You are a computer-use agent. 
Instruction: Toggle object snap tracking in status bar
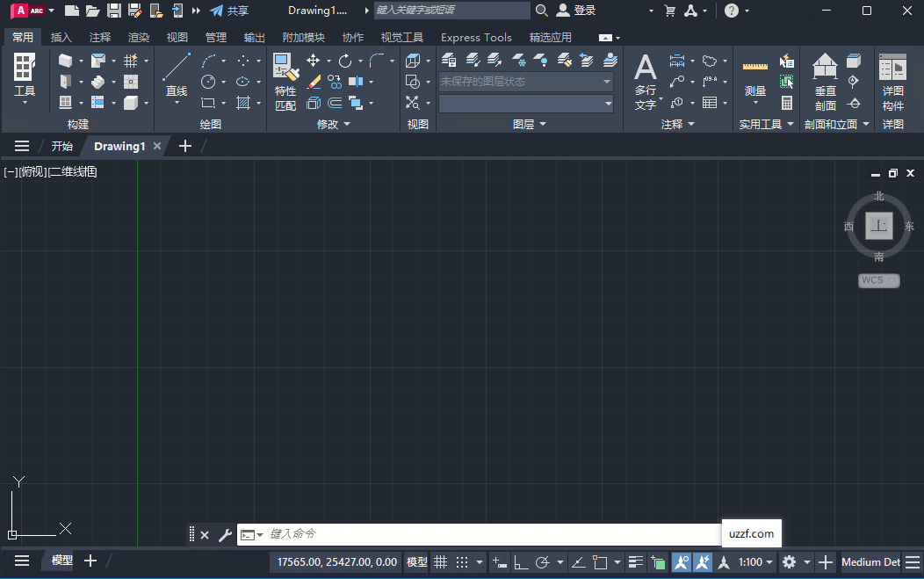pyautogui.click(x=579, y=562)
